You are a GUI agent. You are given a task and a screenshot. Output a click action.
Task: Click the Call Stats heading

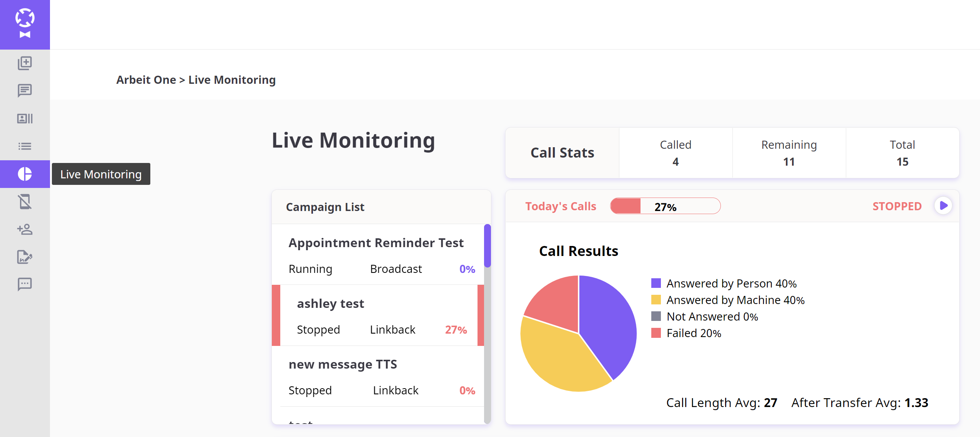point(562,153)
